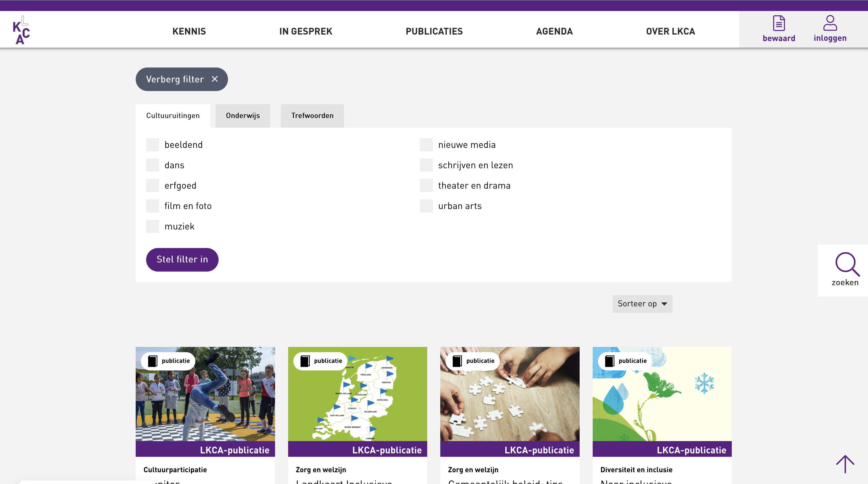Open the snowflake and plant illustration thumbnail
Screen dimensions: 868x484
[x=662, y=393]
